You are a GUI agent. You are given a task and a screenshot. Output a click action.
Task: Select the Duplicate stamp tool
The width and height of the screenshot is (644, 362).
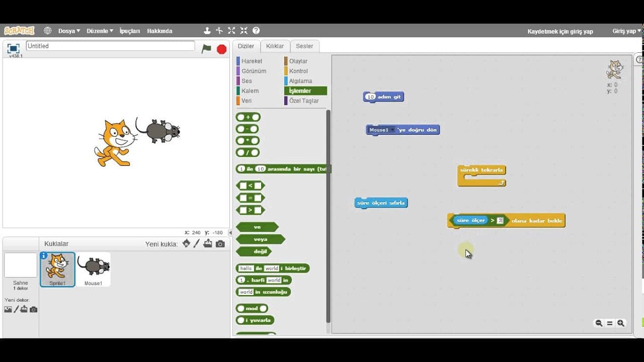click(207, 31)
